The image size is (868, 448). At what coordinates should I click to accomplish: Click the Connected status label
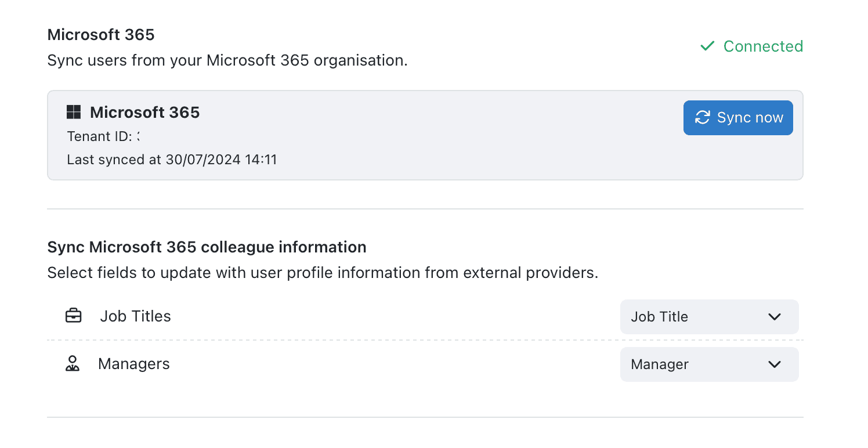pyautogui.click(x=763, y=46)
